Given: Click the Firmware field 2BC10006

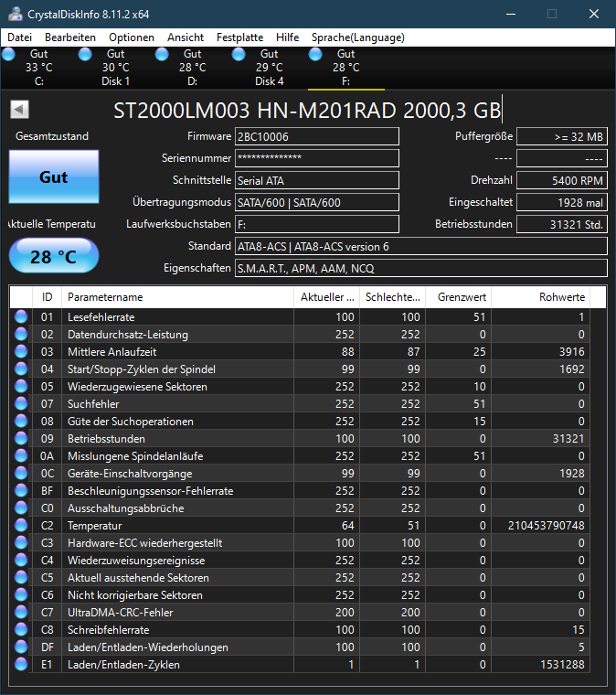Looking at the screenshot, I should [316, 136].
